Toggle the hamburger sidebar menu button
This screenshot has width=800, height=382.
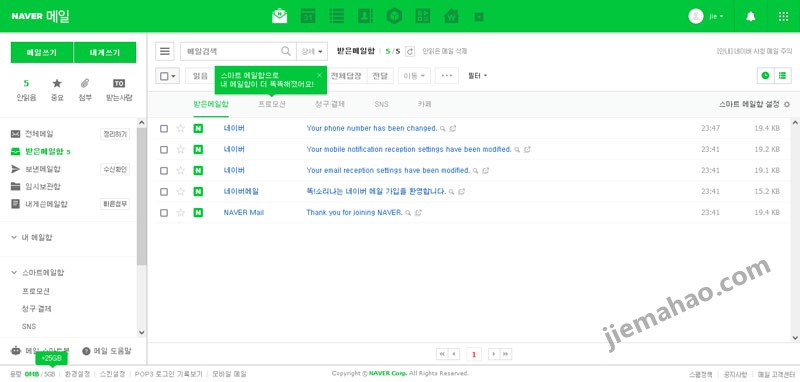pyautogui.click(x=164, y=51)
